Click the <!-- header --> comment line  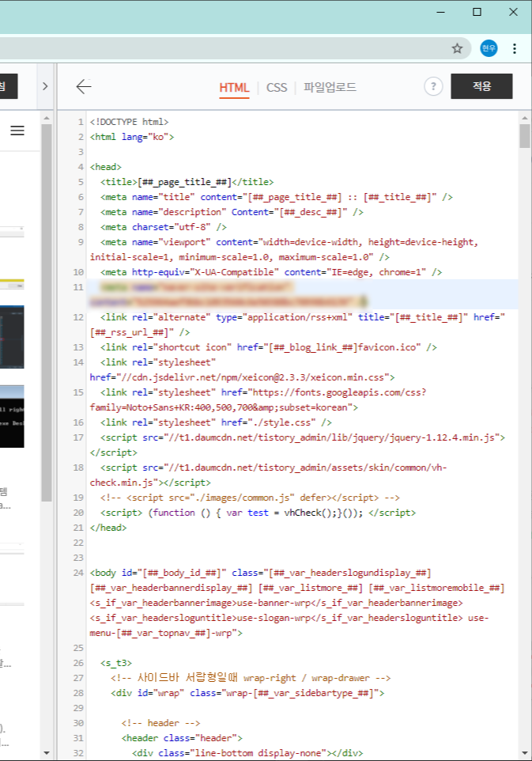[160, 724]
